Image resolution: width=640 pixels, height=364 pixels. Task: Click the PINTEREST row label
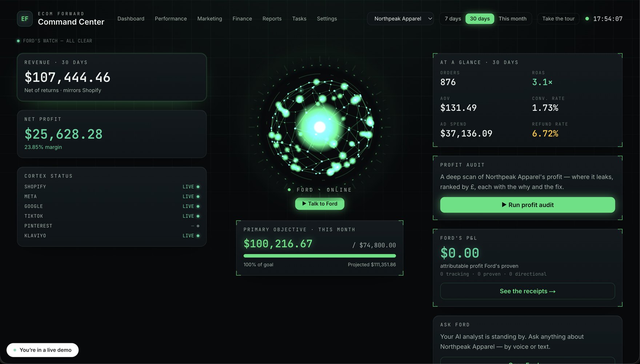tap(38, 226)
